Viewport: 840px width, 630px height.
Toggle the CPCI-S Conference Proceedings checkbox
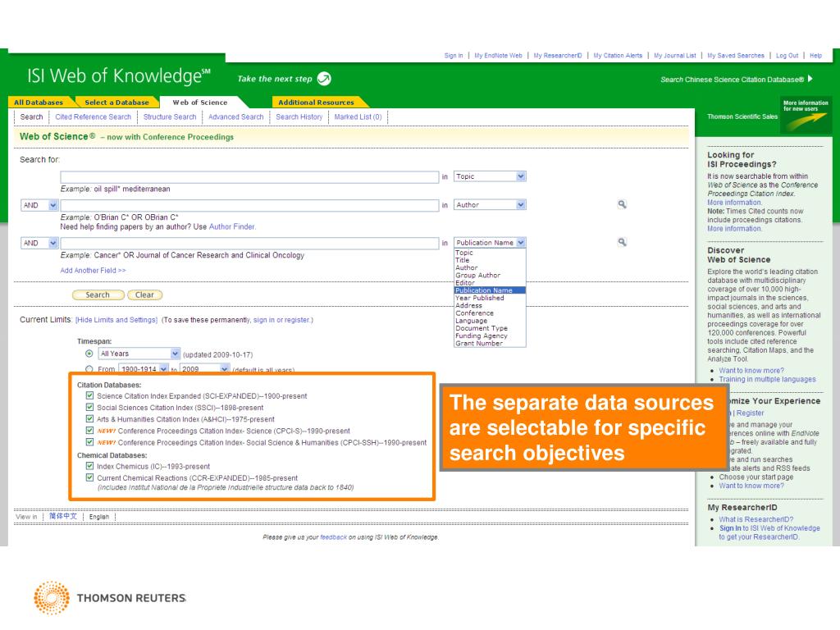coord(89,430)
